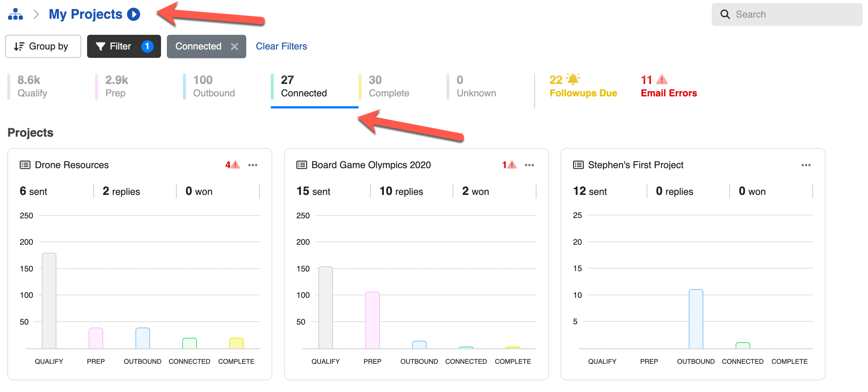Image resolution: width=868 pixels, height=392 pixels.
Task: Select the Complete stage tab
Action: pos(389,86)
